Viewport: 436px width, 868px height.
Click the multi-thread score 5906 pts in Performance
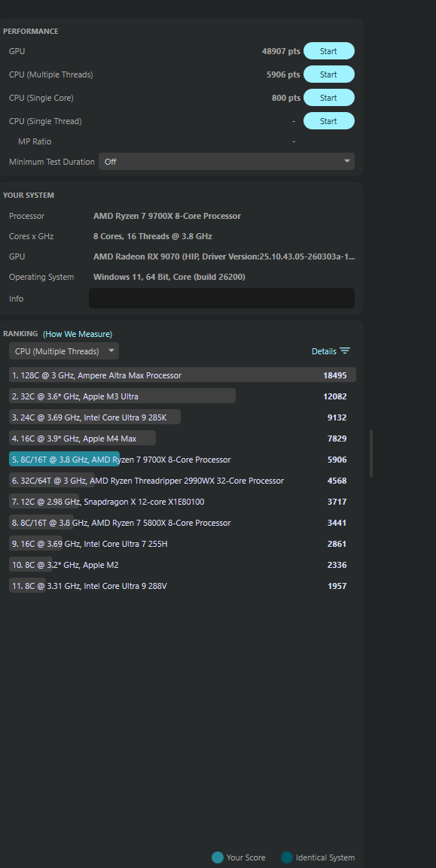283,74
